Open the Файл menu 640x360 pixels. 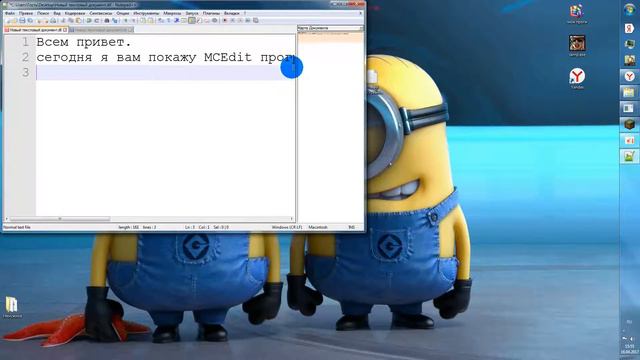(10, 13)
